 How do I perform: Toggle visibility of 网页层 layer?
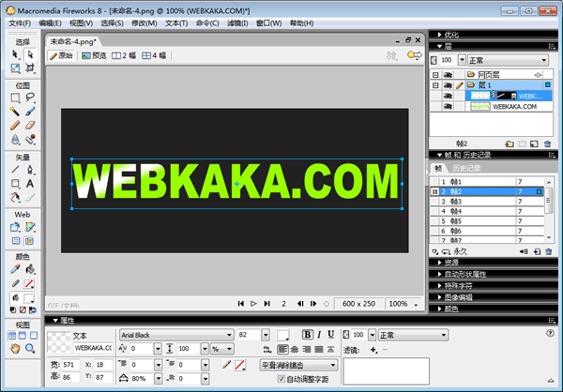coord(449,73)
